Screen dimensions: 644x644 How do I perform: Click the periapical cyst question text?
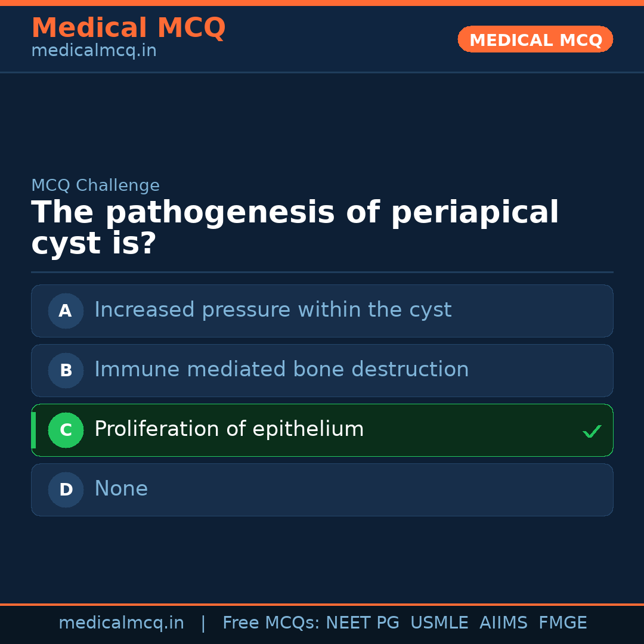pos(295,228)
